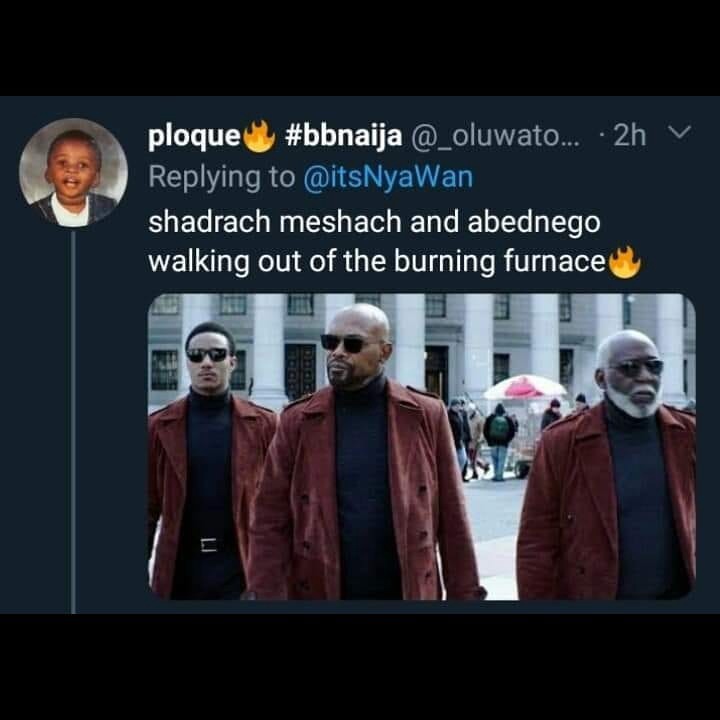Screen dimensions: 720x720
Task: Open ploque's round profile avatar
Action: [73, 172]
